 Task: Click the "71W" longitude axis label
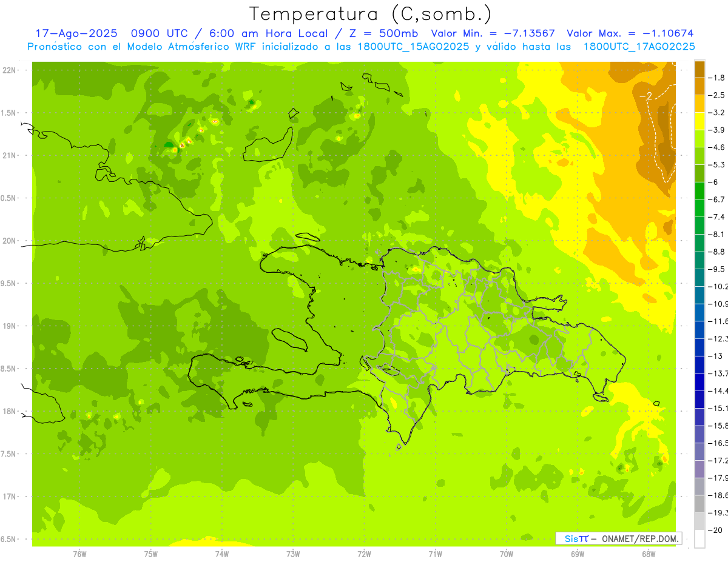pos(435,554)
